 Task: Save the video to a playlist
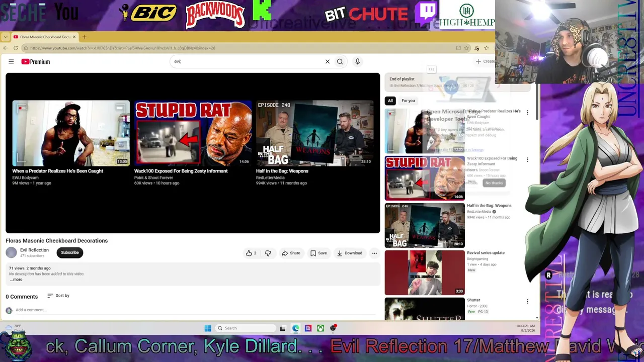click(318, 253)
